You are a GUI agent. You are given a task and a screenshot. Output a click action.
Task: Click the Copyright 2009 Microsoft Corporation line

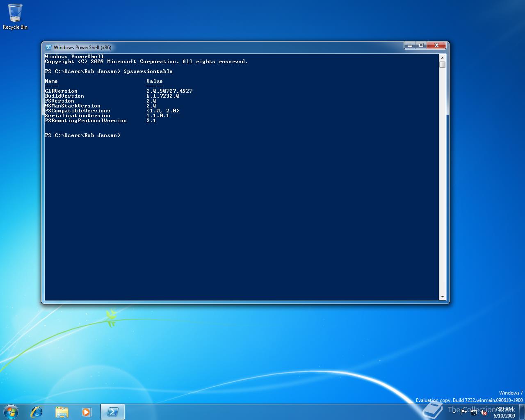coord(146,62)
